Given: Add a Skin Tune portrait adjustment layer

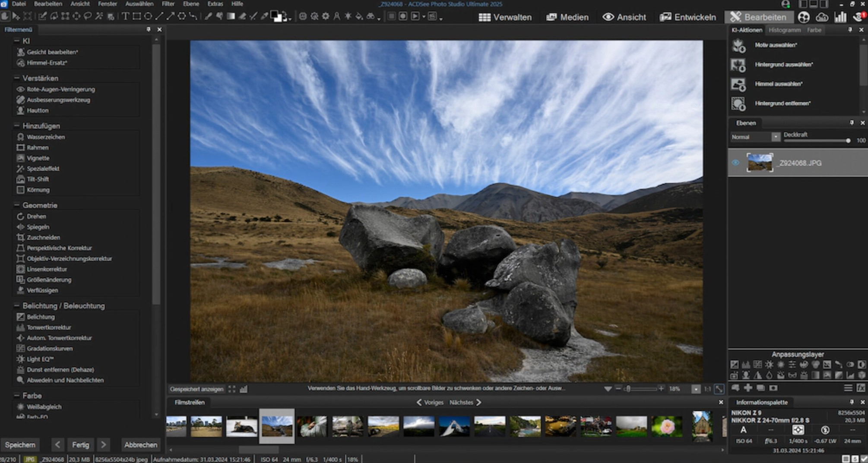Looking at the screenshot, I should pos(746,375).
